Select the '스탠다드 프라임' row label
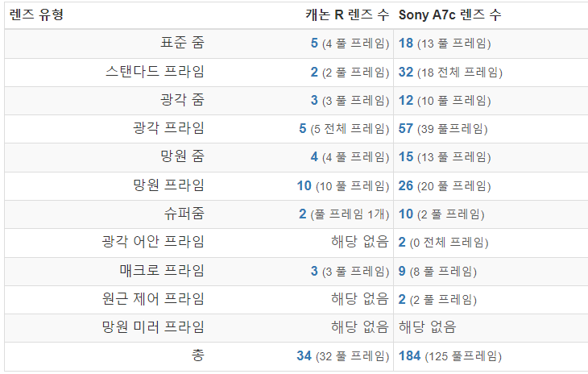This screenshot has width=588, height=374. click(155, 71)
